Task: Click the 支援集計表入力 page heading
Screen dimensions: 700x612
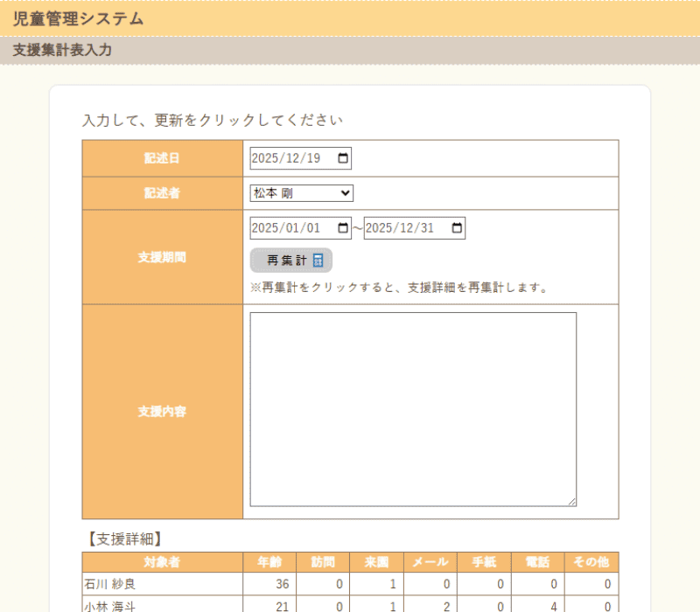Action: [x=62, y=51]
